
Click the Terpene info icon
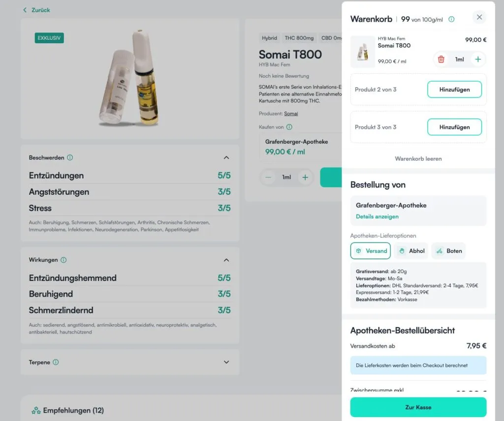click(x=55, y=362)
